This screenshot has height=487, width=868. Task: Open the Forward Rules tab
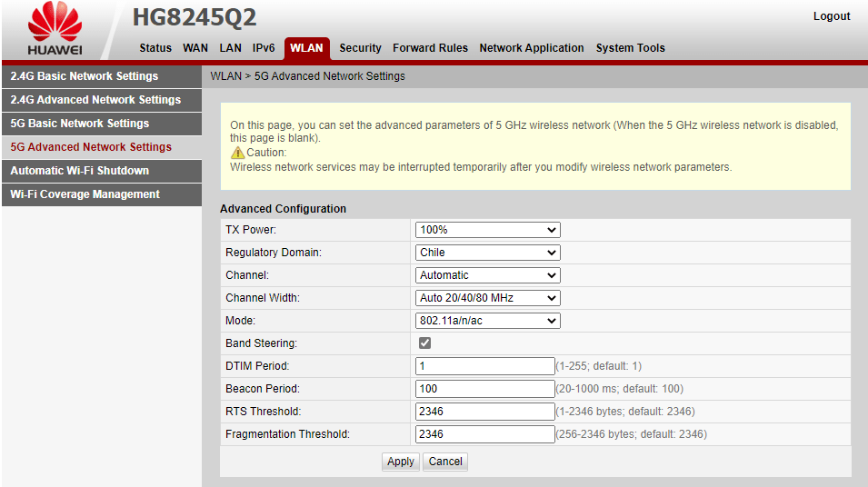coord(430,48)
